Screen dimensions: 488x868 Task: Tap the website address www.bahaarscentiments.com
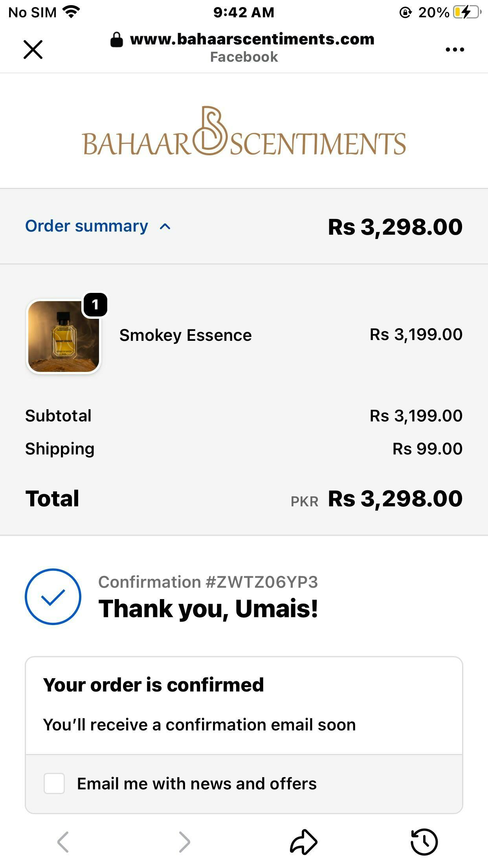tap(252, 39)
